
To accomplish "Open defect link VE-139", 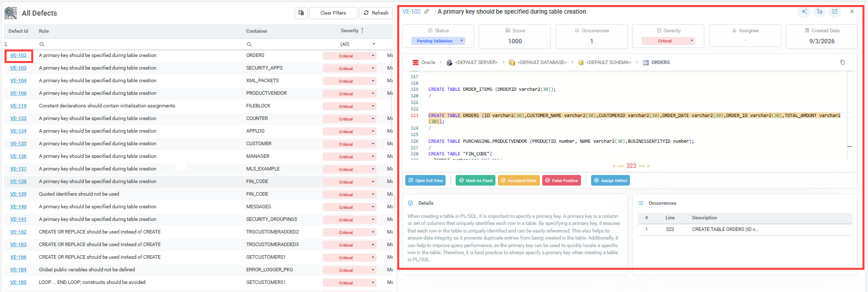I will pyautogui.click(x=18, y=194).
